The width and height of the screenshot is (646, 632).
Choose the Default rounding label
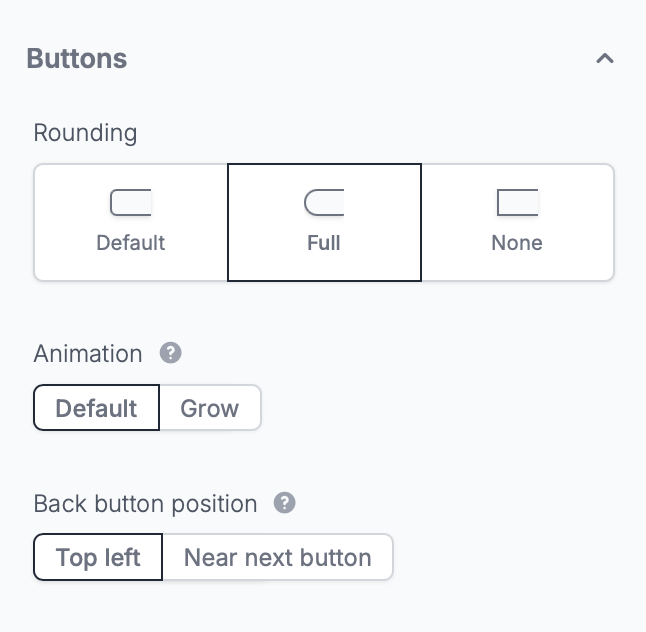coord(131,243)
